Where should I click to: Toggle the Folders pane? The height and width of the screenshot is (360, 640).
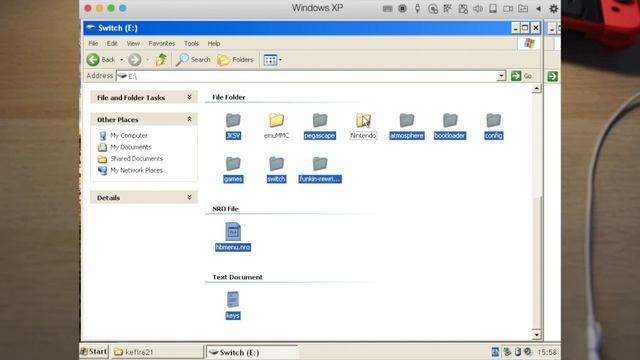(236, 60)
